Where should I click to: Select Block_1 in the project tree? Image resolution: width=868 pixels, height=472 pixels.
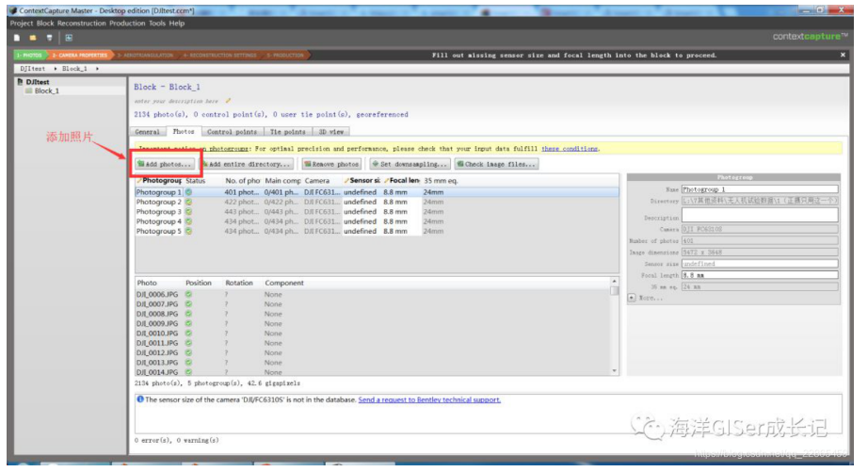46,90
